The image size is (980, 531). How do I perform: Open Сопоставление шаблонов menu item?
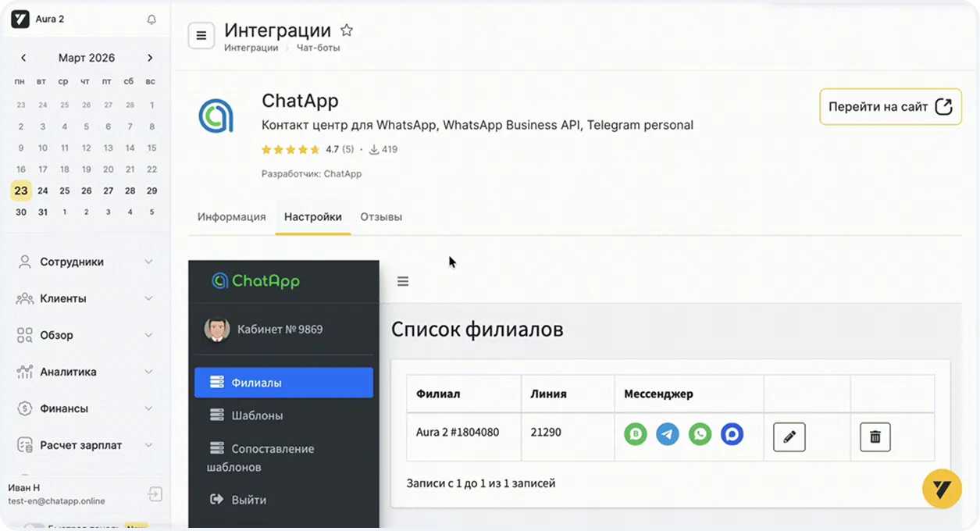pyautogui.click(x=283, y=458)
